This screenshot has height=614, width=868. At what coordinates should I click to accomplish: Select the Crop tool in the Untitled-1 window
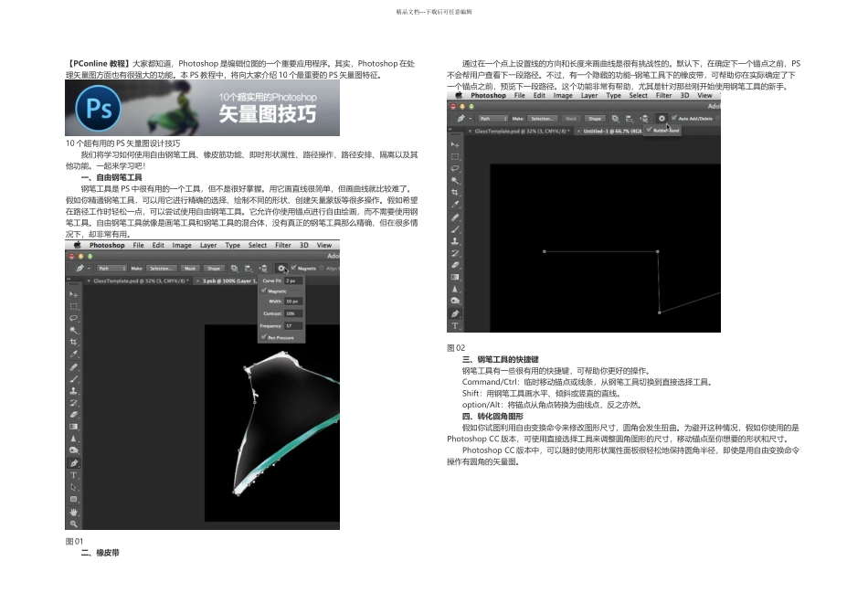click(455, 192)
